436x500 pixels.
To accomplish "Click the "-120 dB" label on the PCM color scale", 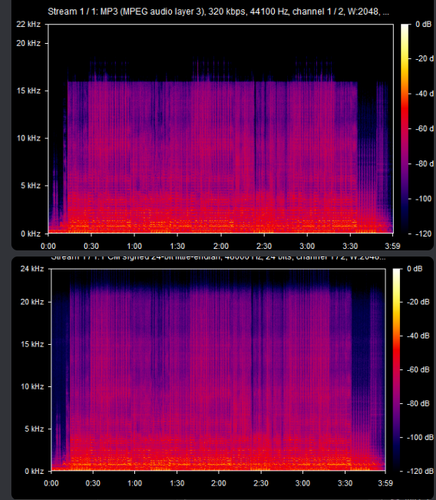I will (x=419, y=471).
